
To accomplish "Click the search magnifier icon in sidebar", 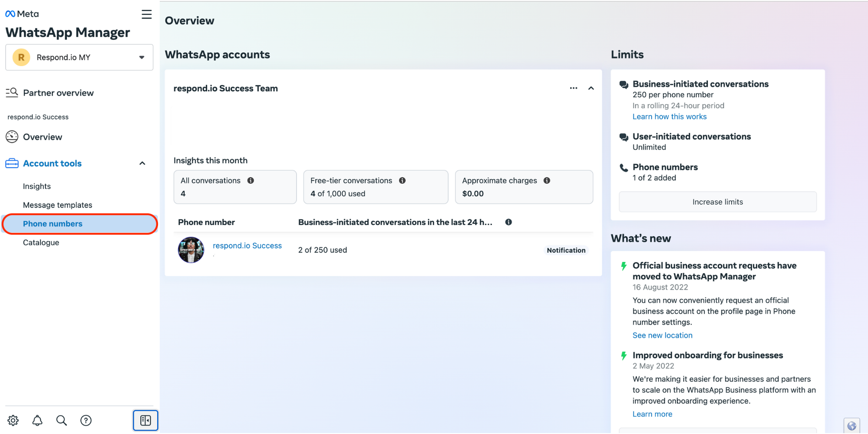I will pyautogui.click(x=62, y=421).
